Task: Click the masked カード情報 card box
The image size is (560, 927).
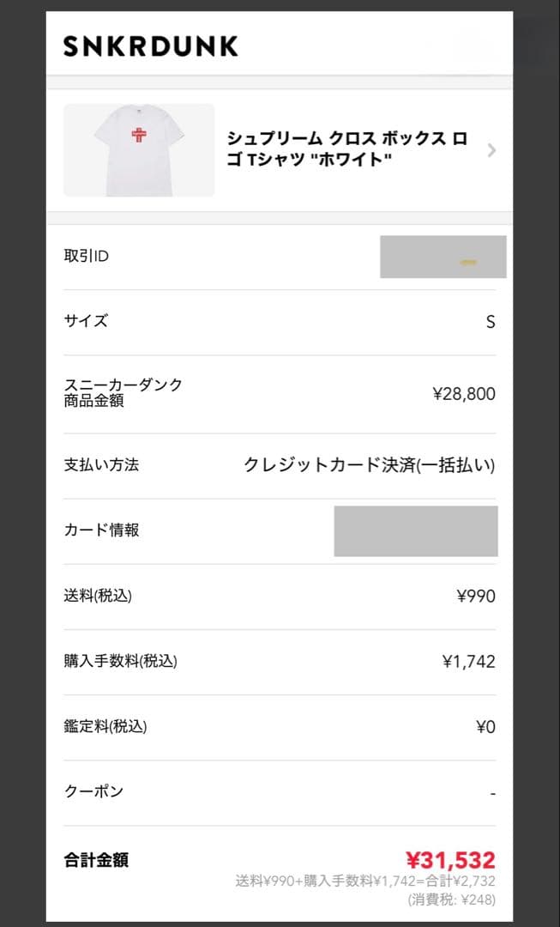Action: tap(415, 530)
